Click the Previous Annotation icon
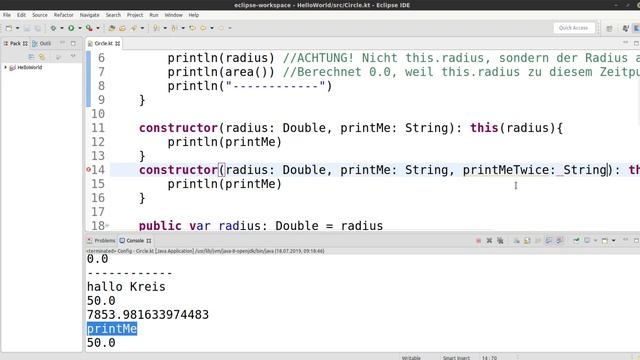 pyautogui.click(x=174, y=28)
